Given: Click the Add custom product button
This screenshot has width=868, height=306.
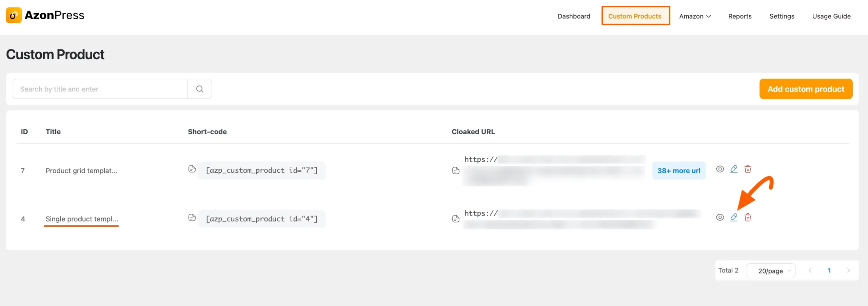Looking at the screenshot, I should pos(806,89).
